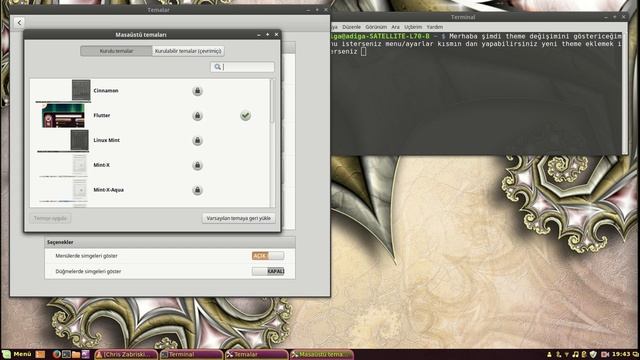Click the 'Cinnamon' theme name
640x360 pixels.
coord(106,91)
